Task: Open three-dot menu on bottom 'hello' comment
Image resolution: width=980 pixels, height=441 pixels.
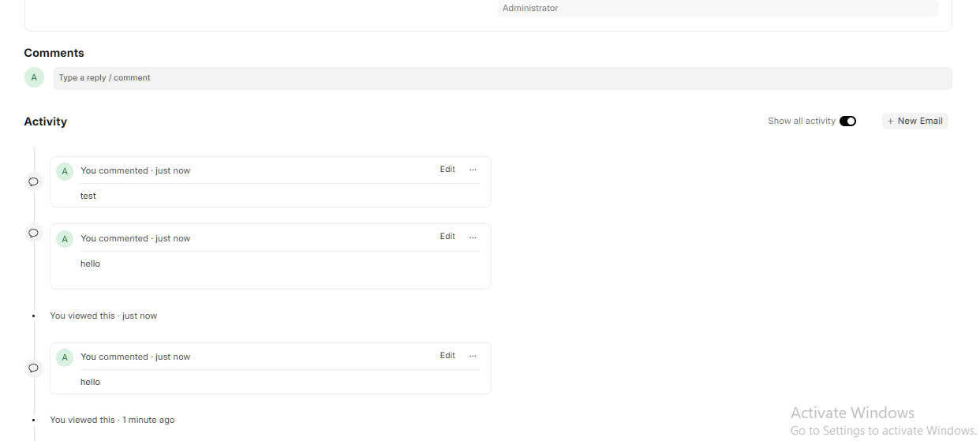Action: [x=473, y=356]
